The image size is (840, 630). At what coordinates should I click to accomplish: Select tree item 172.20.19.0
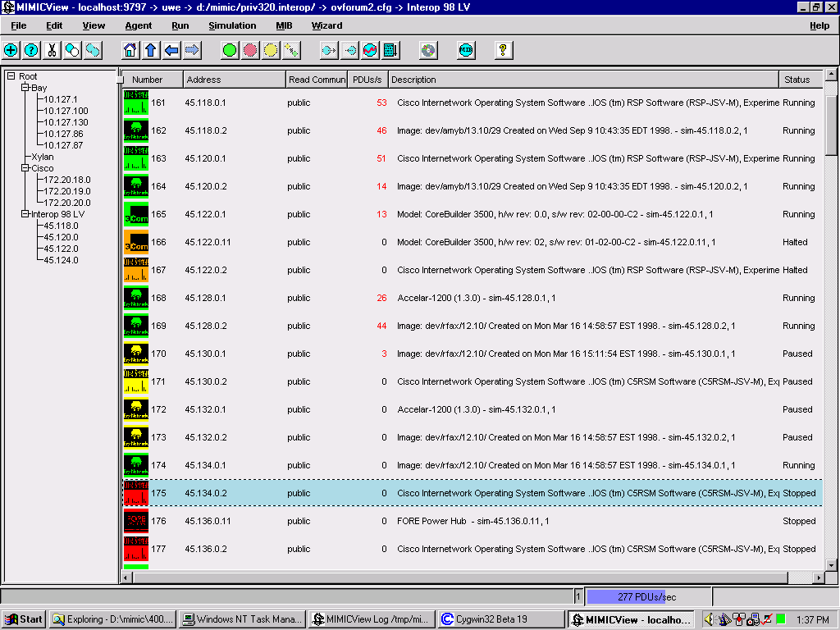(x=67, y=191)
